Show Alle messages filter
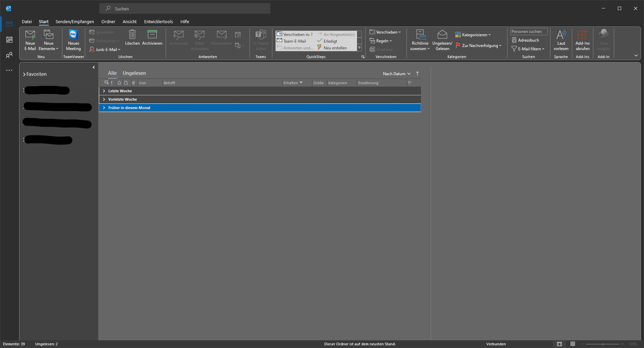 112,73
